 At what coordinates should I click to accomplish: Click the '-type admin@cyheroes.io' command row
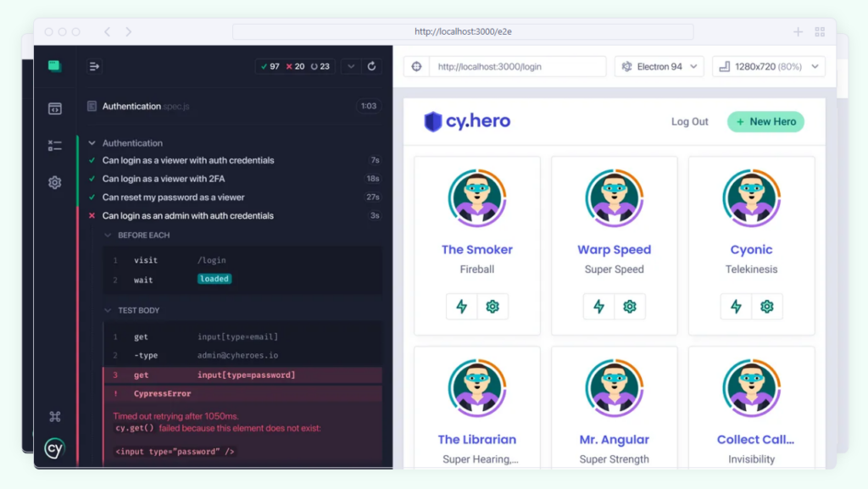pos(242,355)
